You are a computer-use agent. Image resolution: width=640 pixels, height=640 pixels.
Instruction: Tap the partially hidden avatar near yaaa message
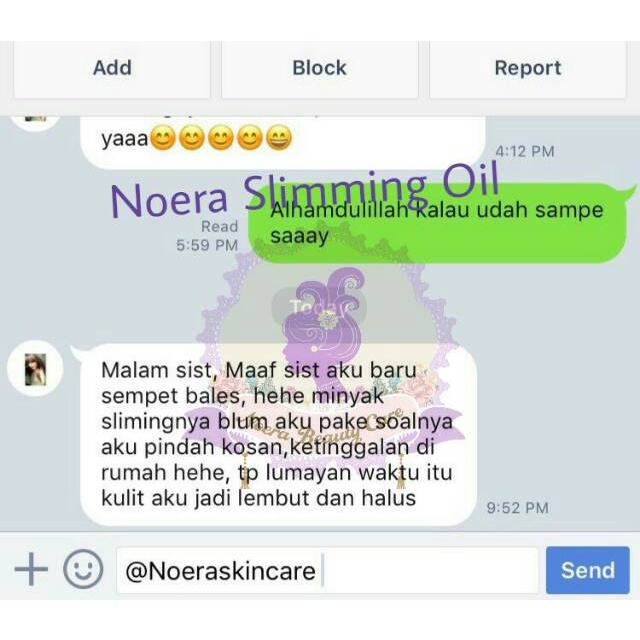(x=35, y=122)
